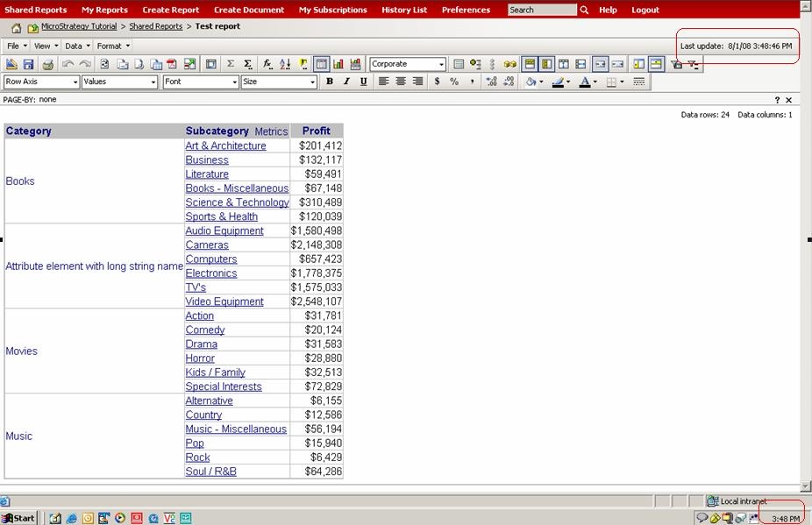Click the Windows Start button
The width and height of the screenshot is (812, 525).
(18, 518)
